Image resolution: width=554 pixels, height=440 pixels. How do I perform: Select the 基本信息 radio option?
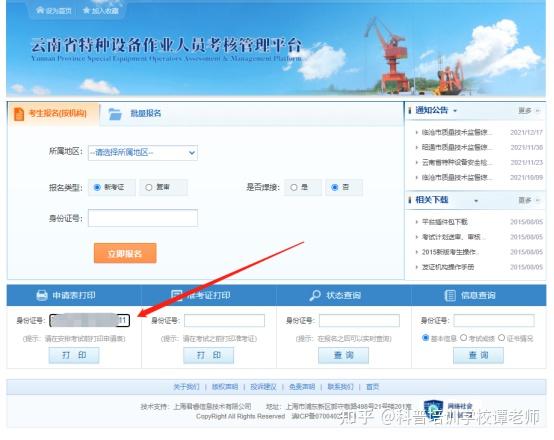point(426,338)
